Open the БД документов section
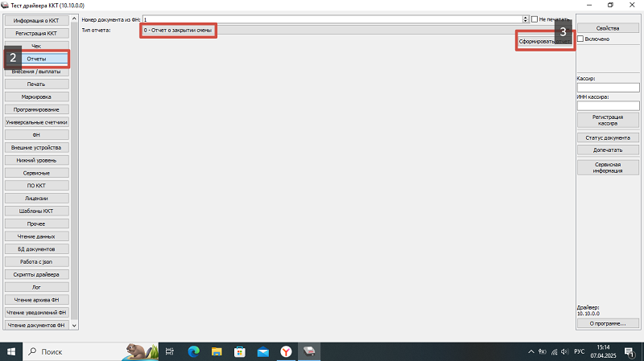 [x=36, y=249]
